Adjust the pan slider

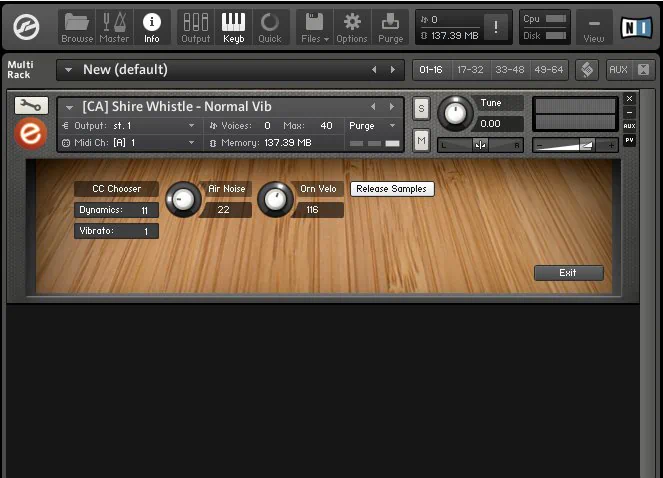pos(480,146)
